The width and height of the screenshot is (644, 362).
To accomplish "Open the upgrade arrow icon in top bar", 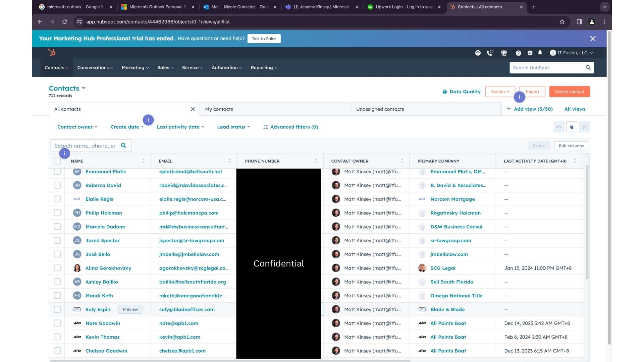I will coord(478,53).
